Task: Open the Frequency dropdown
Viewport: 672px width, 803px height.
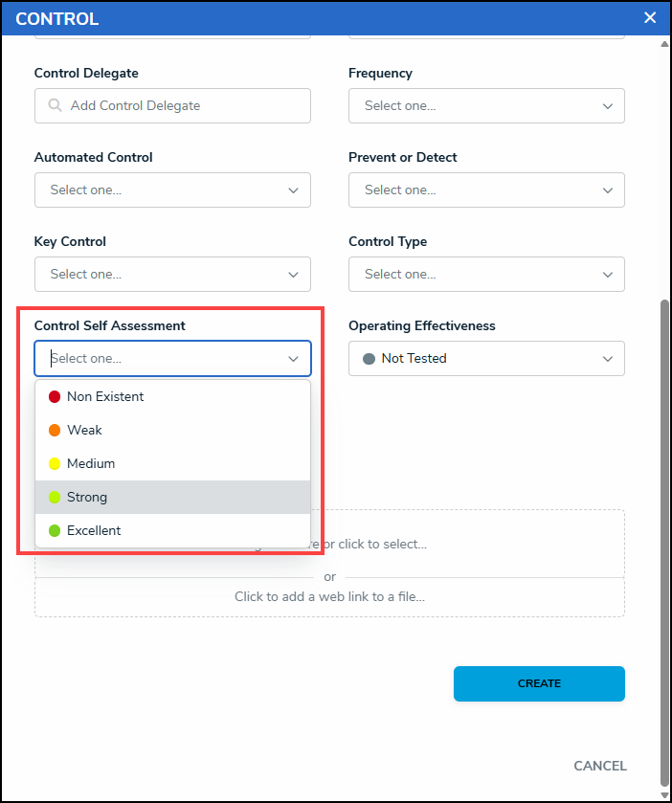Action: [486, 105]
